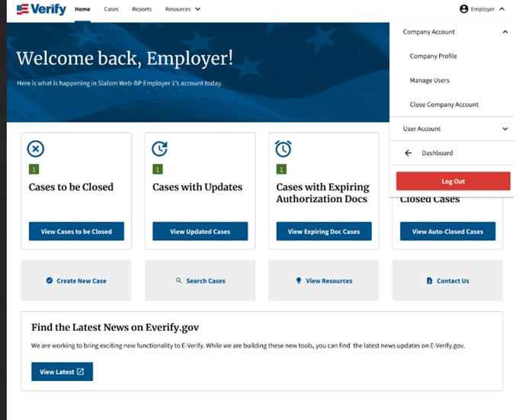Click the Cases with Updates heading

[x=197, y=187]
